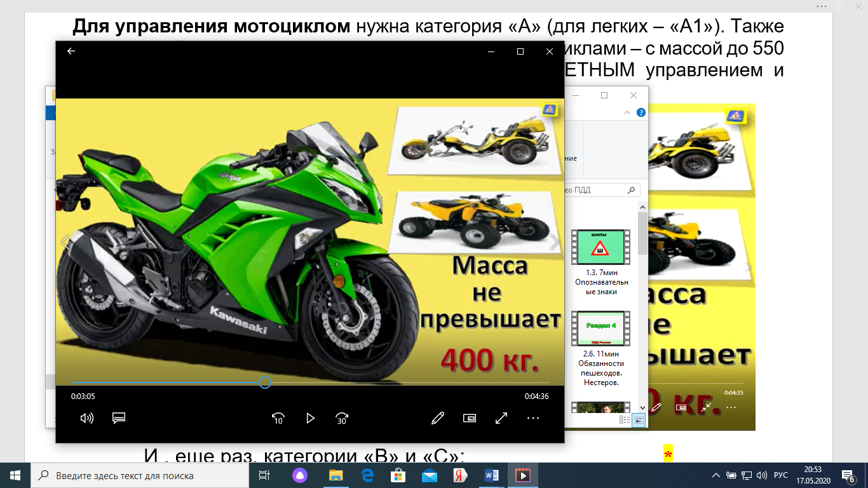
Task: Click the File Explorer scroll up arrow
Action: tap(642, 208)
